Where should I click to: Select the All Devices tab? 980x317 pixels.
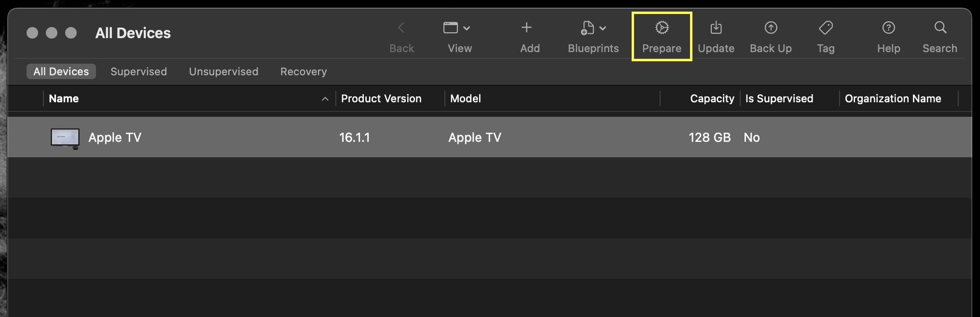click(61, 71)
